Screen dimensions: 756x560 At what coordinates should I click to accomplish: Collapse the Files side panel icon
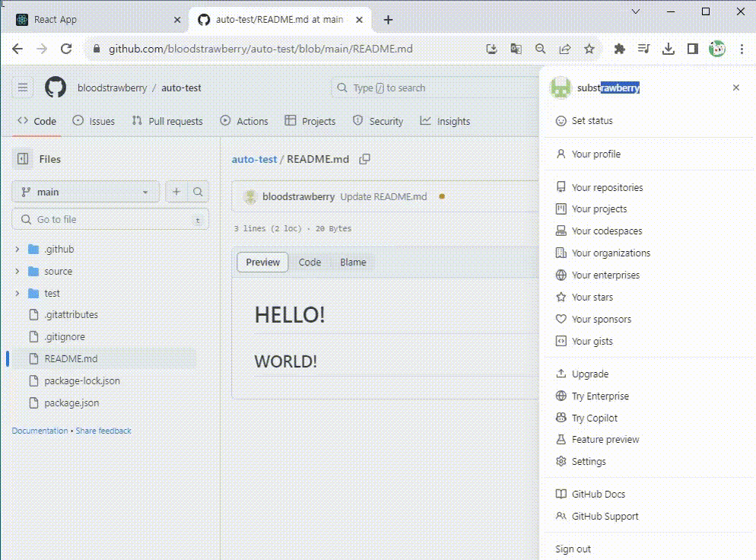23,159
